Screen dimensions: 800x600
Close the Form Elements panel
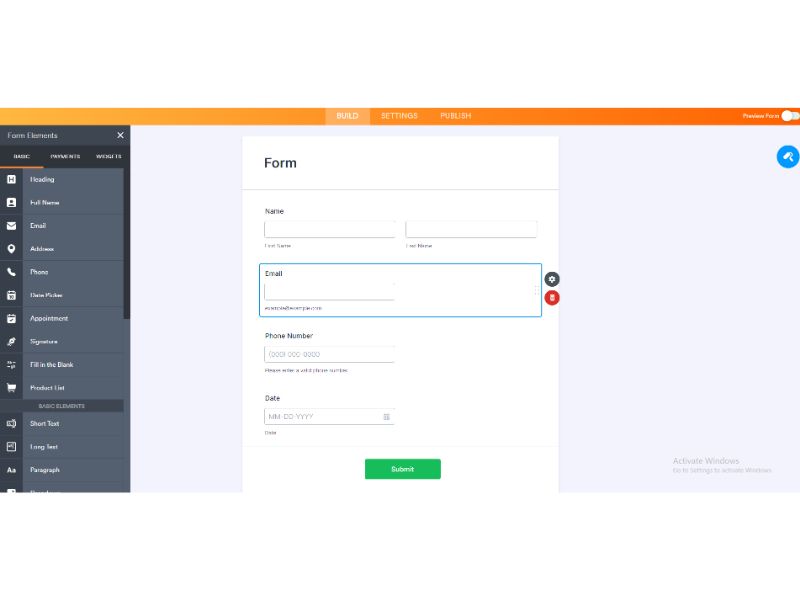tap(120, 135)
